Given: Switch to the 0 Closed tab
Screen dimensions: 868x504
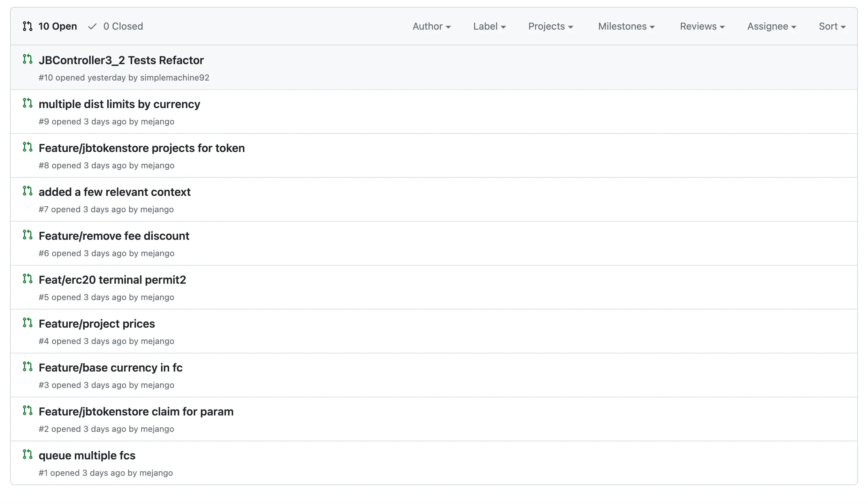Looking at the screenshot, I should tap(123, 26).
